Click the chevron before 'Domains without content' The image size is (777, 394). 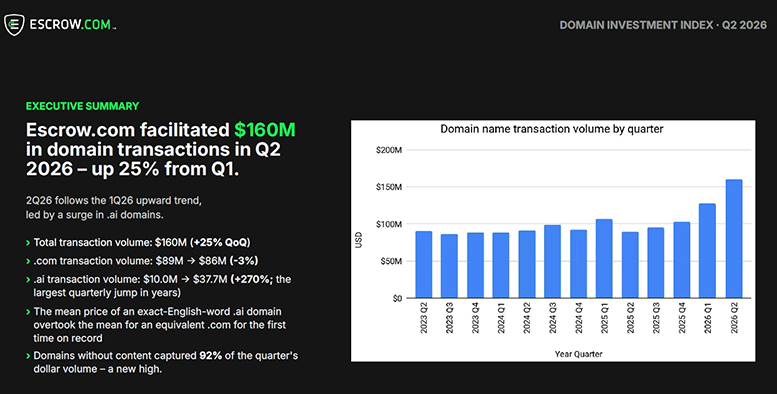point(28,356)
